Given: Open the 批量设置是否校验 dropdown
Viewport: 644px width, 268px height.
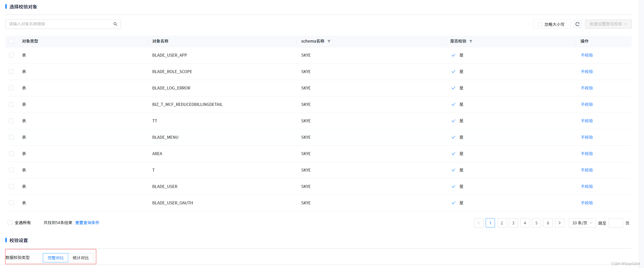Looking at the screenshot, I should point(608,24).
